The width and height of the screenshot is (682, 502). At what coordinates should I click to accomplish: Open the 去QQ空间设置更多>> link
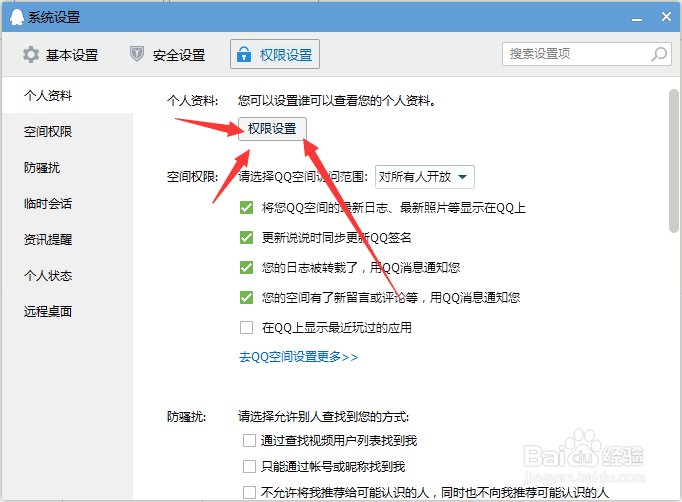pyautogui.click(x=298, y=357)
